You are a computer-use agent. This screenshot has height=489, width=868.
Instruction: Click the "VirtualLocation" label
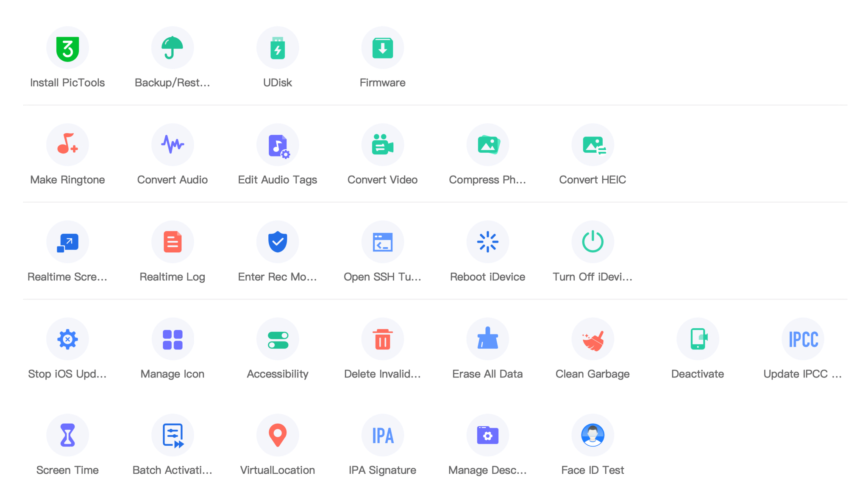pyautogui.click(x=278, y=470)
